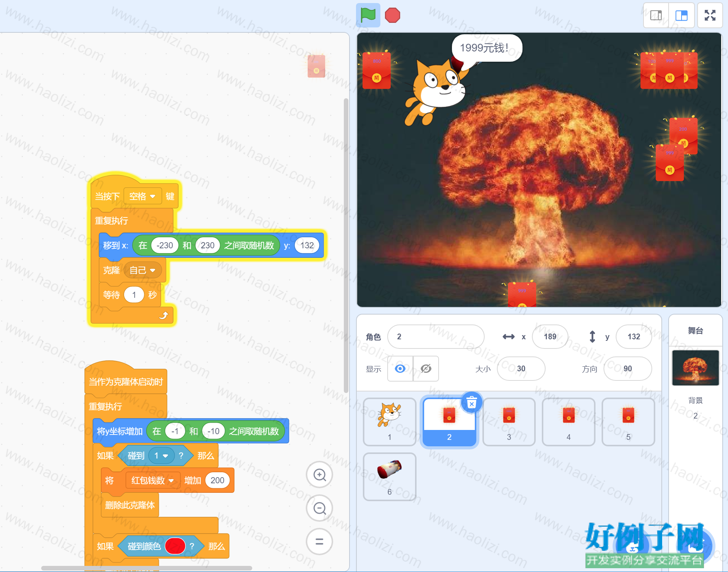Select red envelope sprite 2 thumbnail
This screenshot has width=728, height=572.
449,422
